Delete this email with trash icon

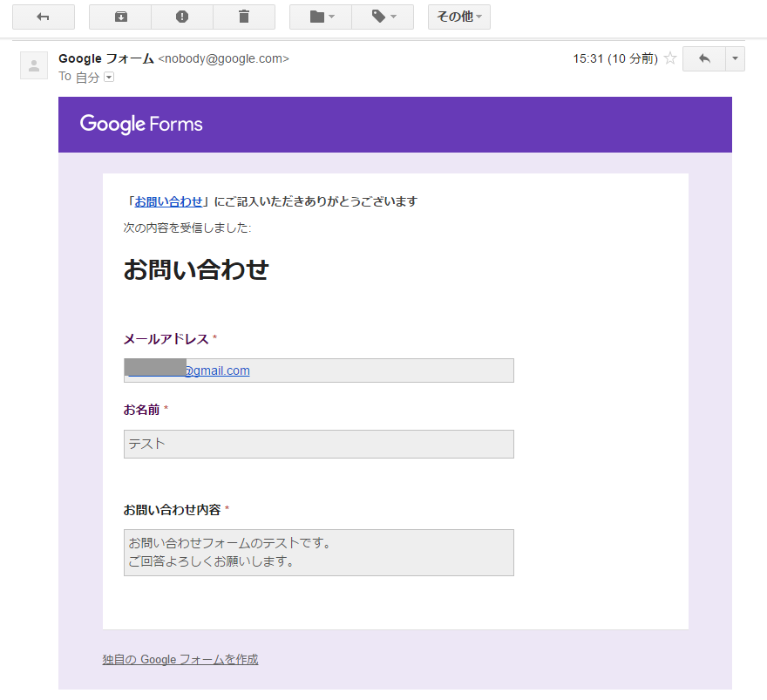pyautogui.click(x=244, y=17)
